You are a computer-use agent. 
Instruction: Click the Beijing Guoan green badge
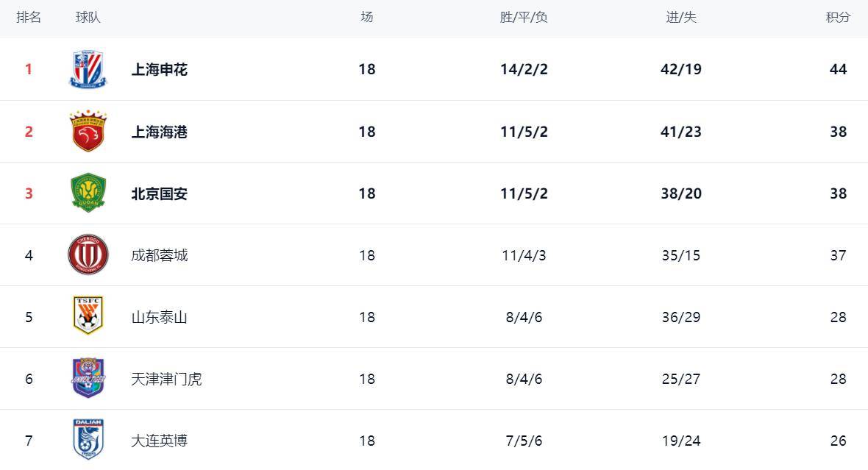(x=88, y=193)
